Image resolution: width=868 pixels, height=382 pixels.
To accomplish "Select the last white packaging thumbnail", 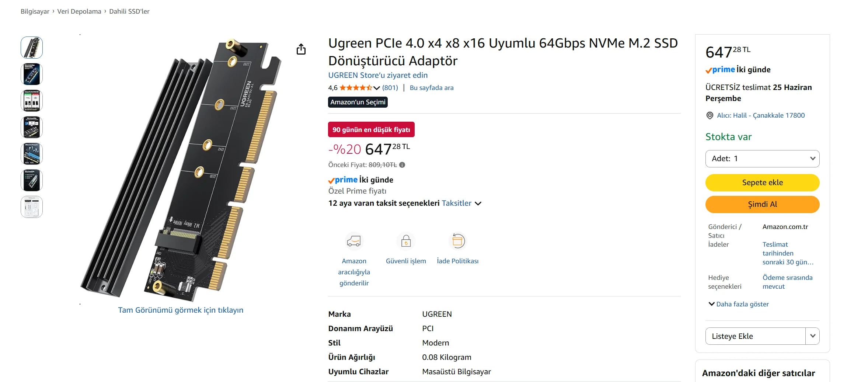I will click(32, 207).
